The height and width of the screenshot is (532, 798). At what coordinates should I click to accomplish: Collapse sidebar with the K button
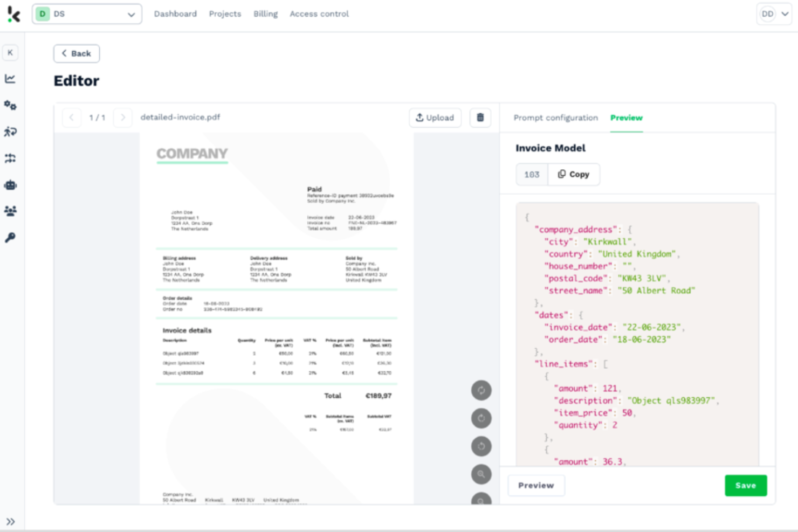pos(10,53)
